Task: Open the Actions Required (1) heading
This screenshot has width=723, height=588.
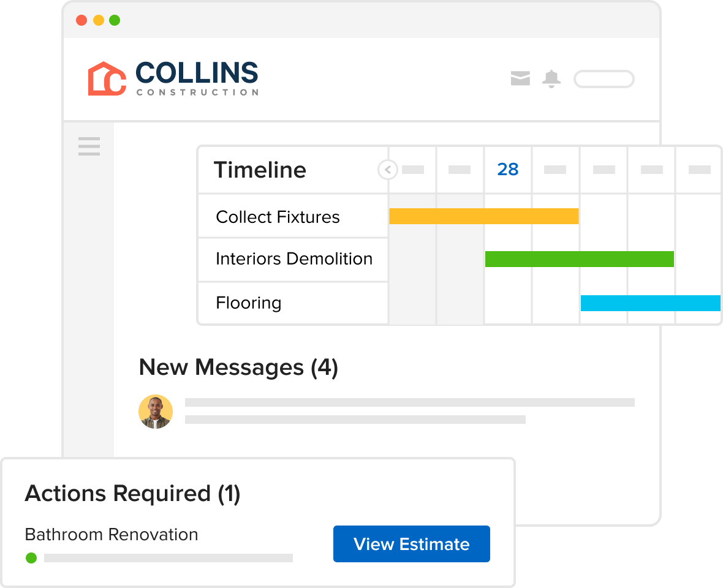Action: pos(132,494)
